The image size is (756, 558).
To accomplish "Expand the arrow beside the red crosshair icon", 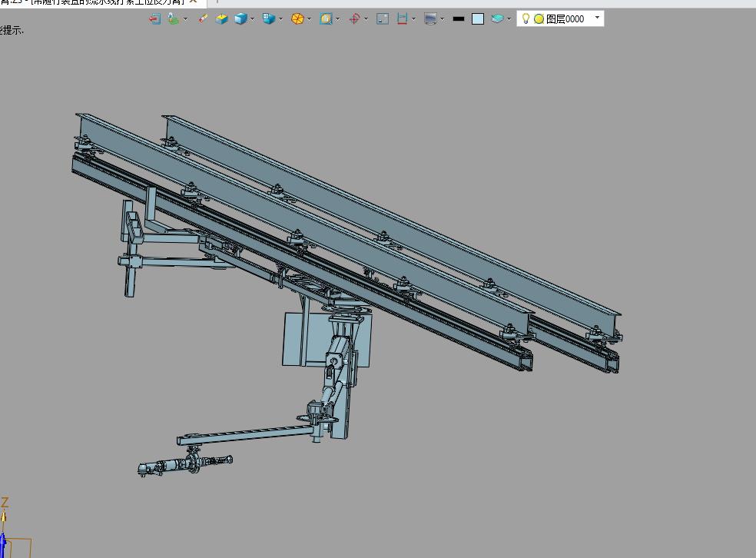I will coord(366,19).
